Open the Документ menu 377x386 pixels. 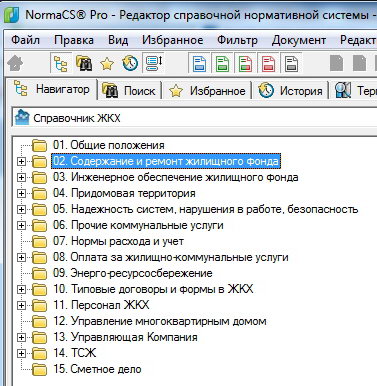point(299,40)
